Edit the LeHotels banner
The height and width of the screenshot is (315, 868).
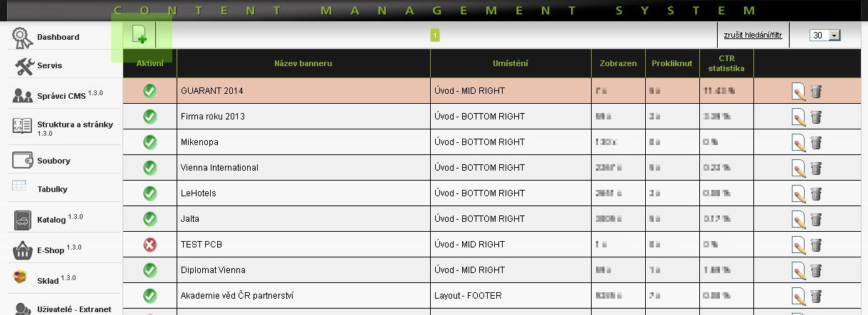click(x=799, y=193)
